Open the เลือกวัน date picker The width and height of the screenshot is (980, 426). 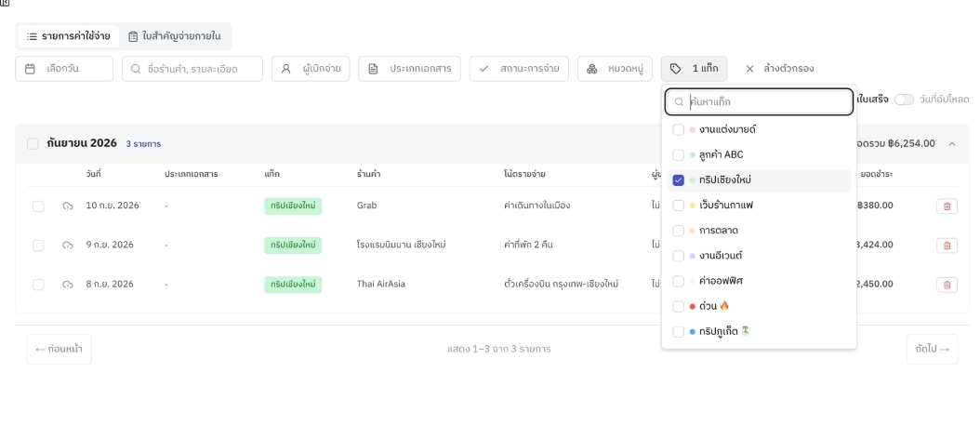point(64,69)
